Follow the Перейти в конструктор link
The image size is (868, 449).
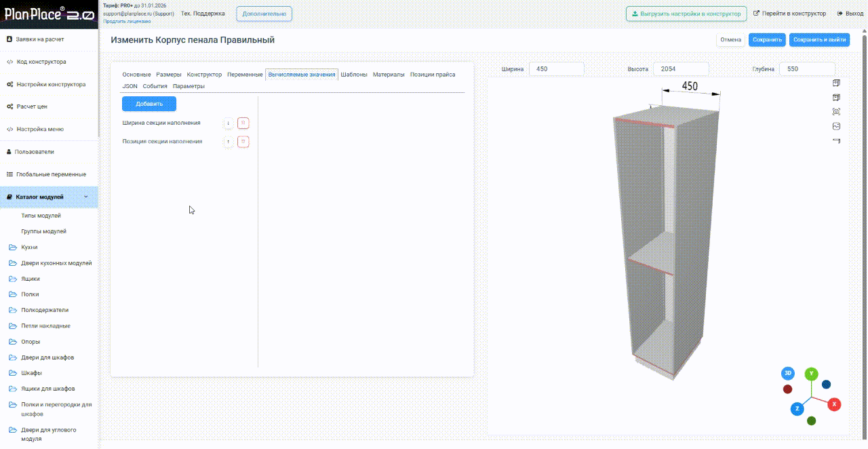(x=790, y=14)
